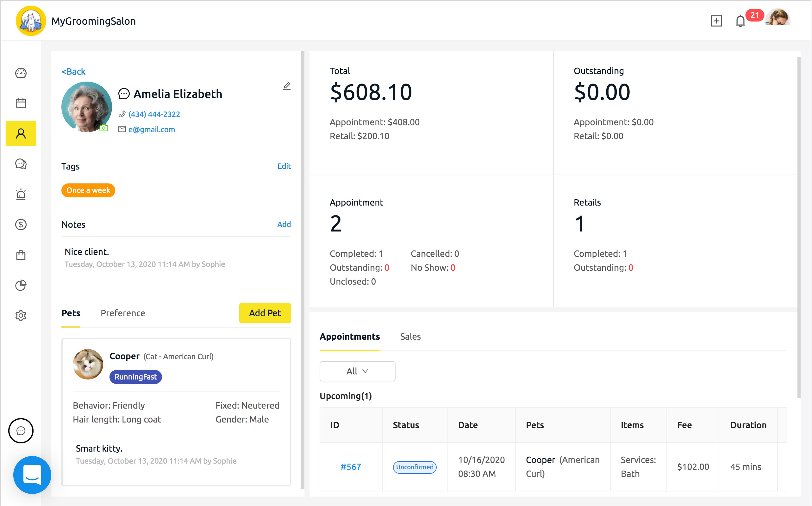
Task: Click Edit next to Tags
Action: pos(284,166)
